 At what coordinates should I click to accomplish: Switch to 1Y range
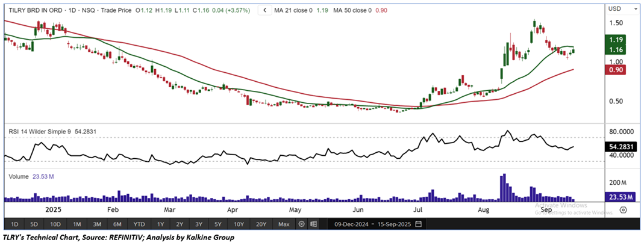[160, 224]
